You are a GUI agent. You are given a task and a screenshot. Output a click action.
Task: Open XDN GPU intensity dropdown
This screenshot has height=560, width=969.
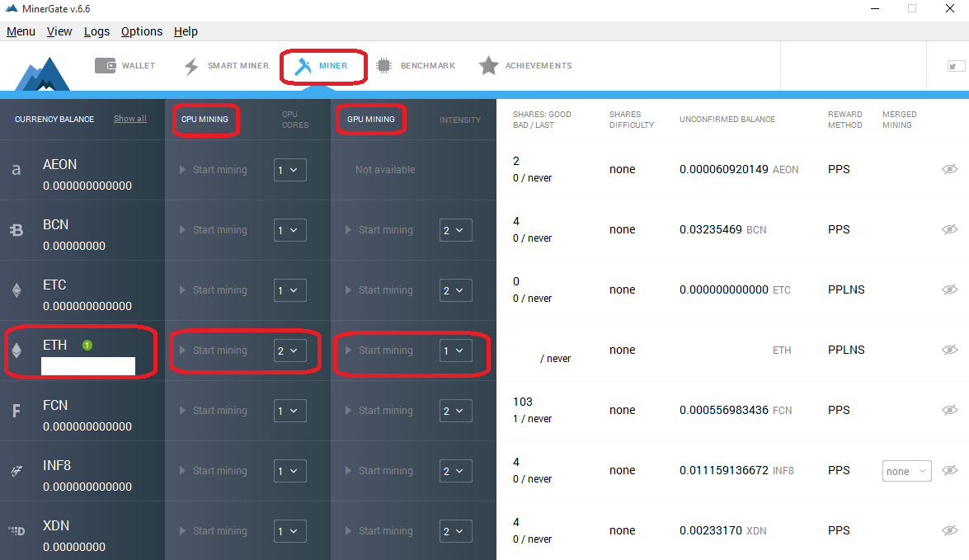[455, 532]
